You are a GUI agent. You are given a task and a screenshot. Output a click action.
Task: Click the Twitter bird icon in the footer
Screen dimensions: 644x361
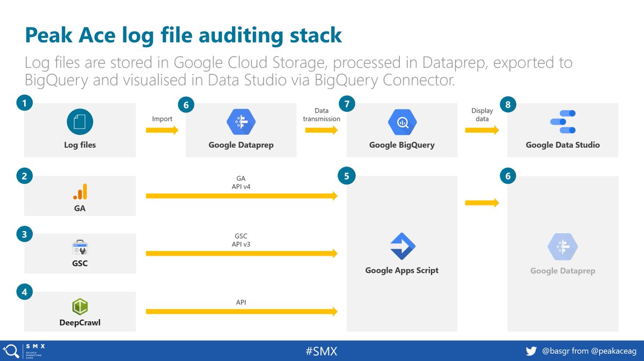pos(531,351)
